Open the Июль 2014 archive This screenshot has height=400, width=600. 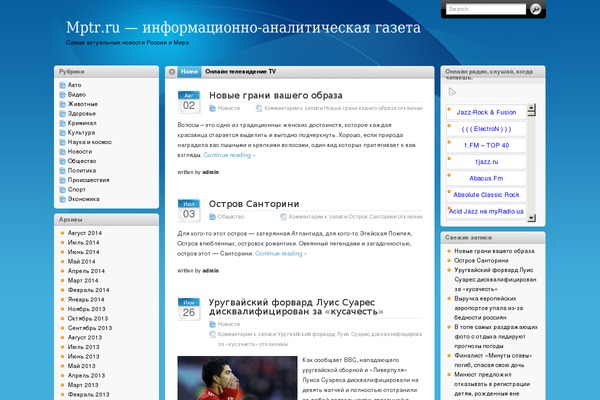(83, 243)
